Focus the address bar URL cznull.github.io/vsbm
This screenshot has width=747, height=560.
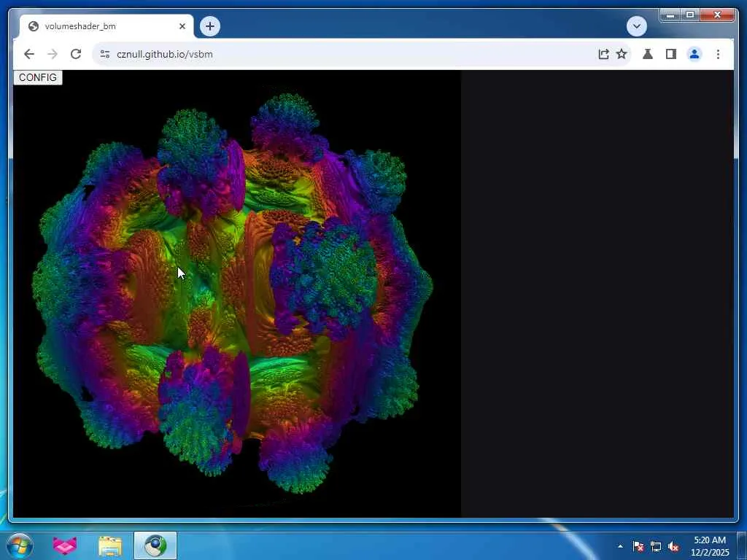coord(164,54)
